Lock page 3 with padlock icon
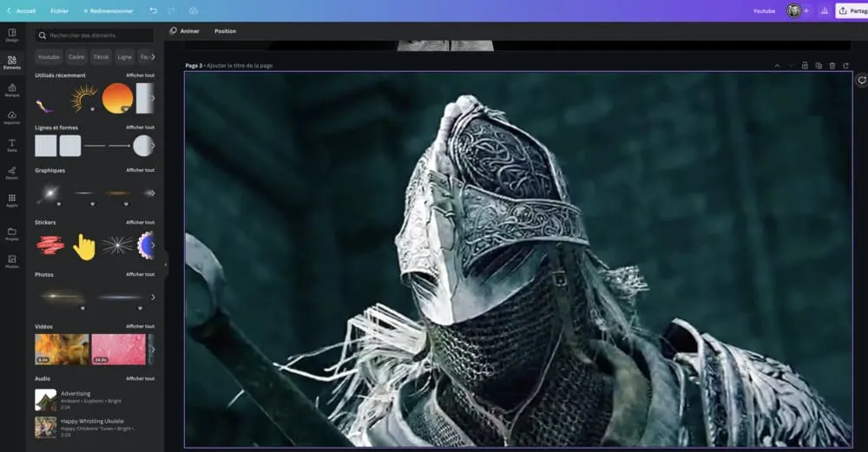The image size is (868, 452). (805, 65)
